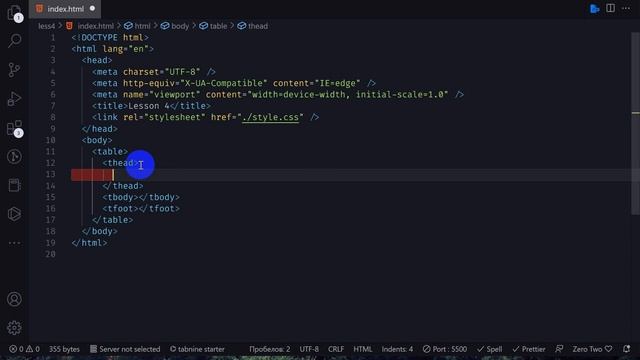Open the Extensions view
This screenshot has height=360, width=640.
[x=14, y=128]
